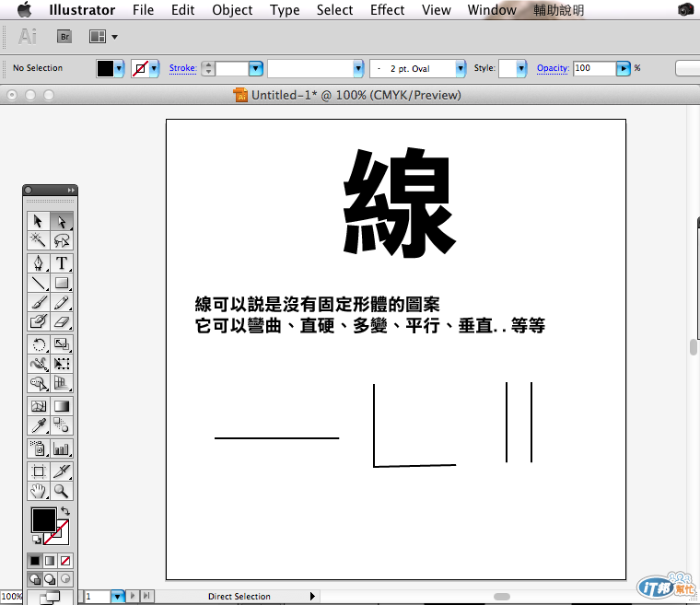Select the Perspective Grid tool
Image resolution: width=700 pixels, height=605 pixels.
(x=62, y=383)
